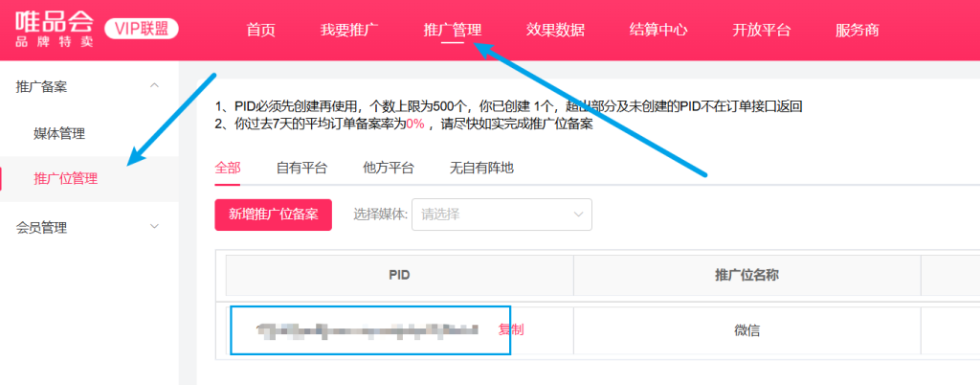Select 推广管理 in top navigation
The image size is (980, 385).
[453, 30]
